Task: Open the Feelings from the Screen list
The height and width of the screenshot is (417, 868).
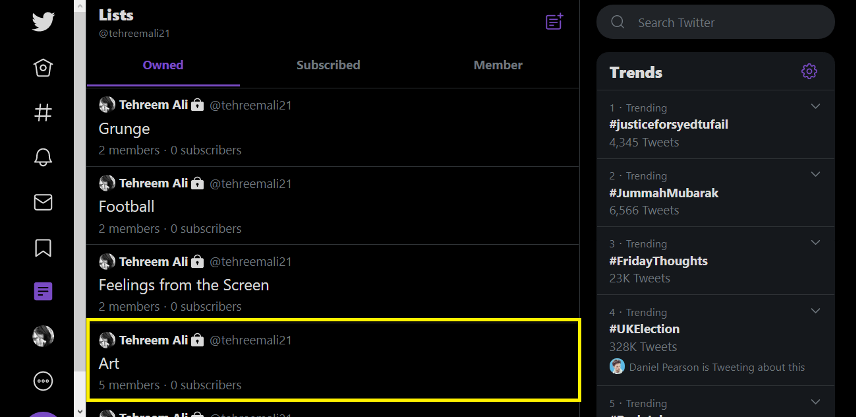Action: coord(333,284)
